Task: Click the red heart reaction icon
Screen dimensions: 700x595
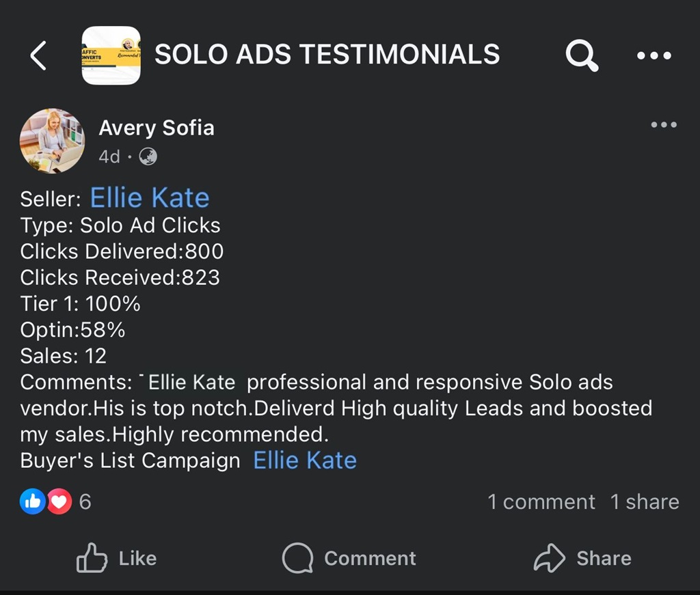Action: [x=59, y=502]
